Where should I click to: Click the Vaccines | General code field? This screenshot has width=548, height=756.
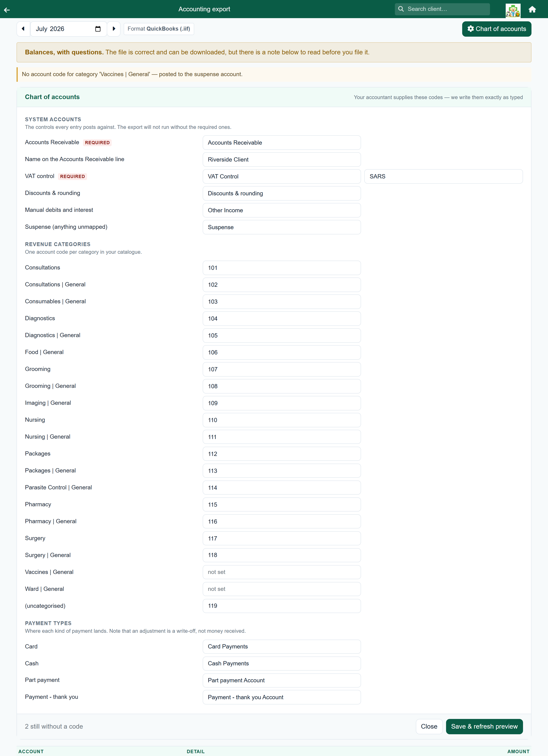[x=281, y=572]
